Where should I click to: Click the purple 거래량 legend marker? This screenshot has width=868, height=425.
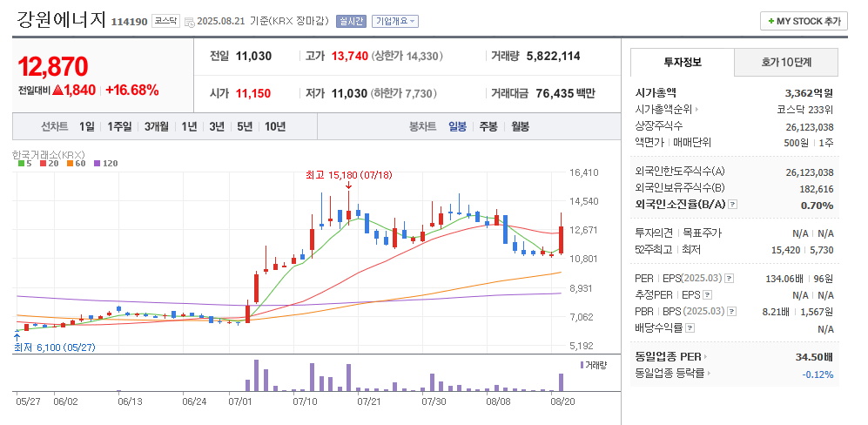click(582, 365)
